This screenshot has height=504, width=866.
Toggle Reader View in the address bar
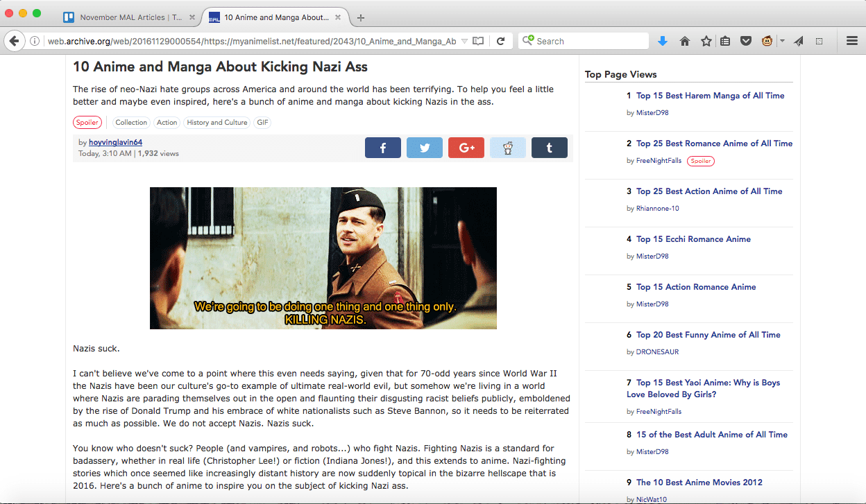(477, 42)
